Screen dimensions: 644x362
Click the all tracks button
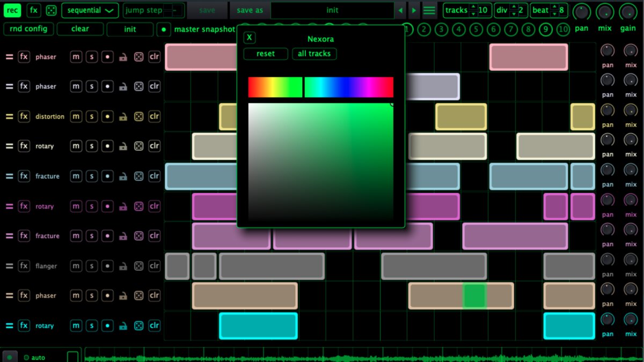(x=314, y=54)
